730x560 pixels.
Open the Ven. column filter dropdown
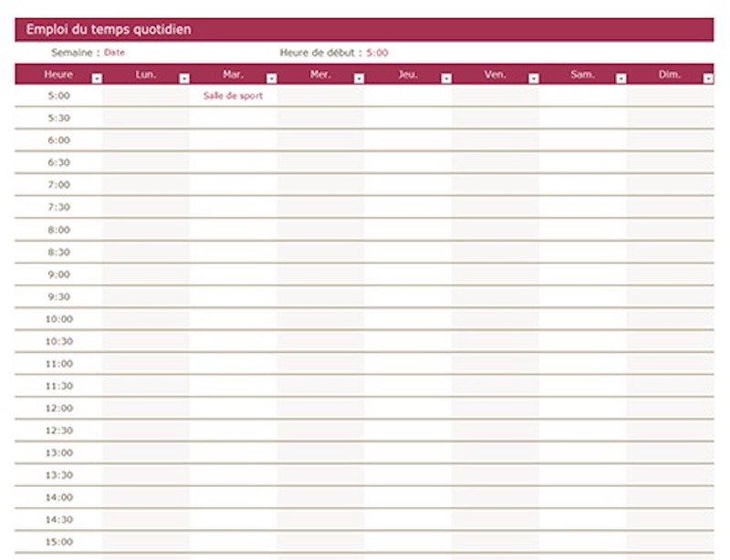coord(534,78)
